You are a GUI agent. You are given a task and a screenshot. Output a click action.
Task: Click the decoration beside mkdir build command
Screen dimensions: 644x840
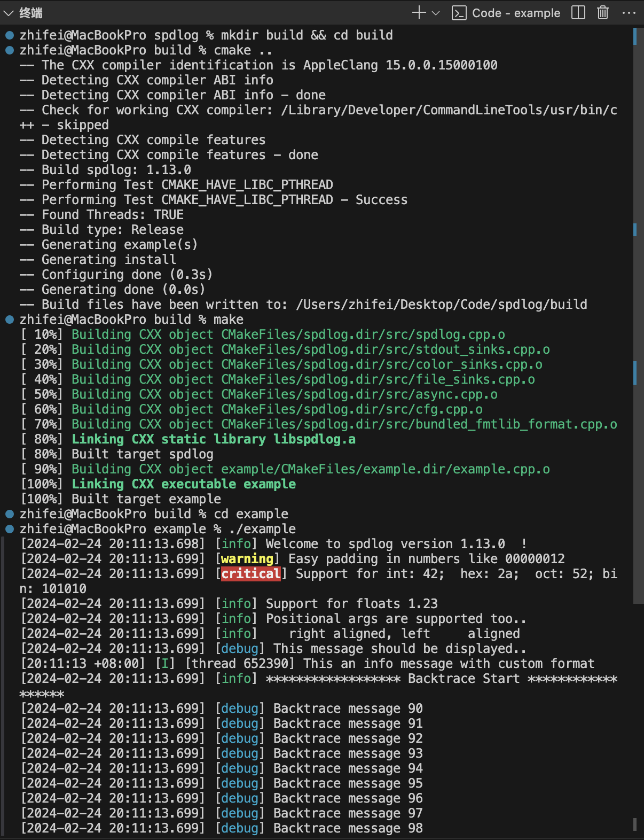[x=9, y=35]
